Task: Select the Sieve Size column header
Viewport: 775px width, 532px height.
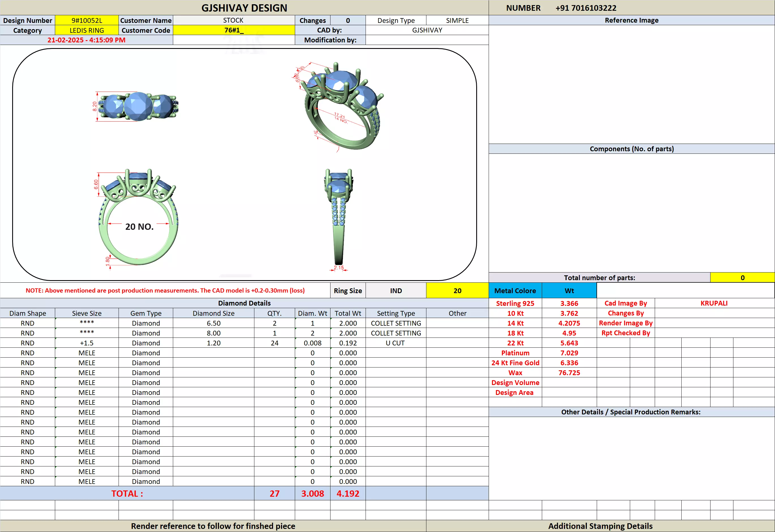Action: (87, 313)
